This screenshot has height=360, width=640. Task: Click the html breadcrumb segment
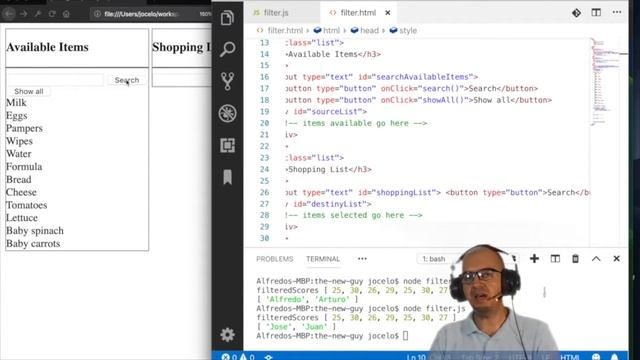(x=331, y=31)
